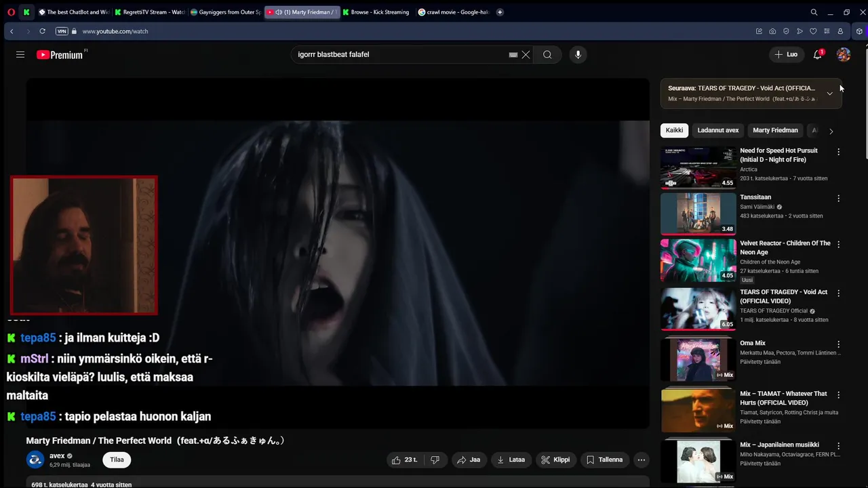
Task: Dislike the video
Action: click(435, 460)
